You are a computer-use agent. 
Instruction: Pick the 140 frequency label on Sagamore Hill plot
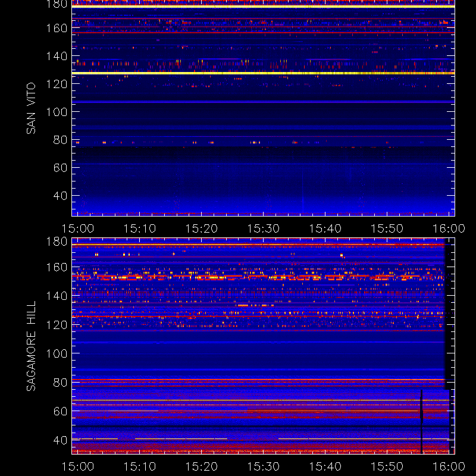(57, 296)
